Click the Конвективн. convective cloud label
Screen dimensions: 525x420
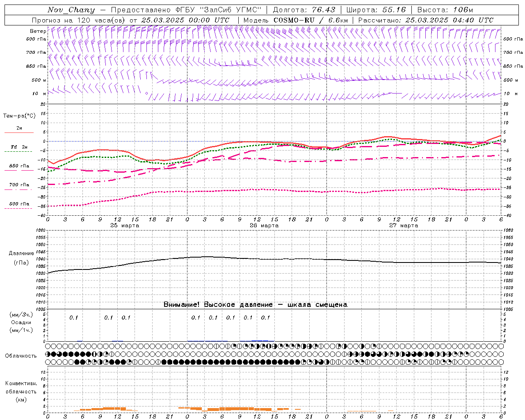click(x=21, y=383)
